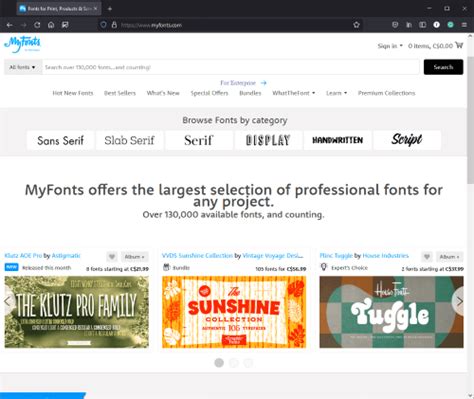474x399 pixels.
Task: Browse the Display category
Action: click(268, 140)
